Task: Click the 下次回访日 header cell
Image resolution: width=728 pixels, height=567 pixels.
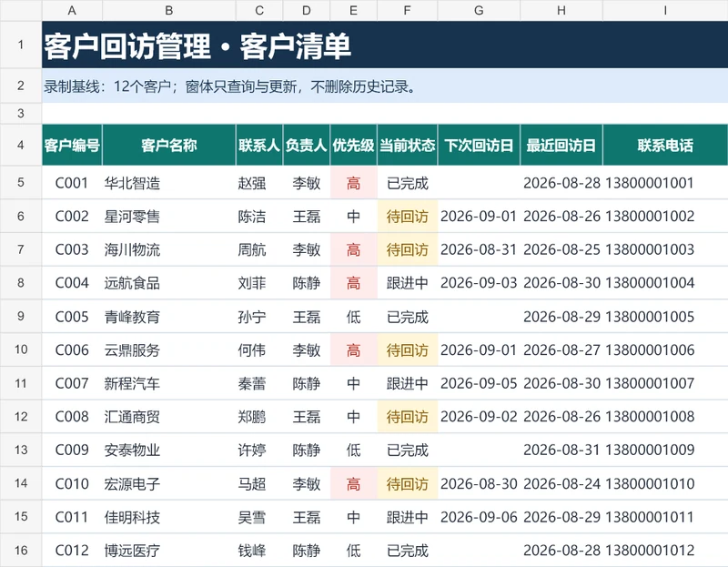Action: [x=479, y=145]
